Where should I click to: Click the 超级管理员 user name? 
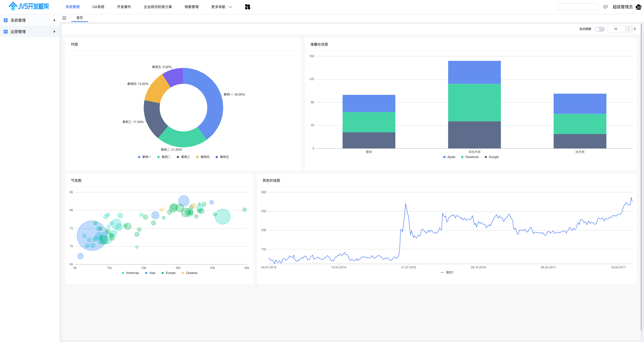[622, 7]
